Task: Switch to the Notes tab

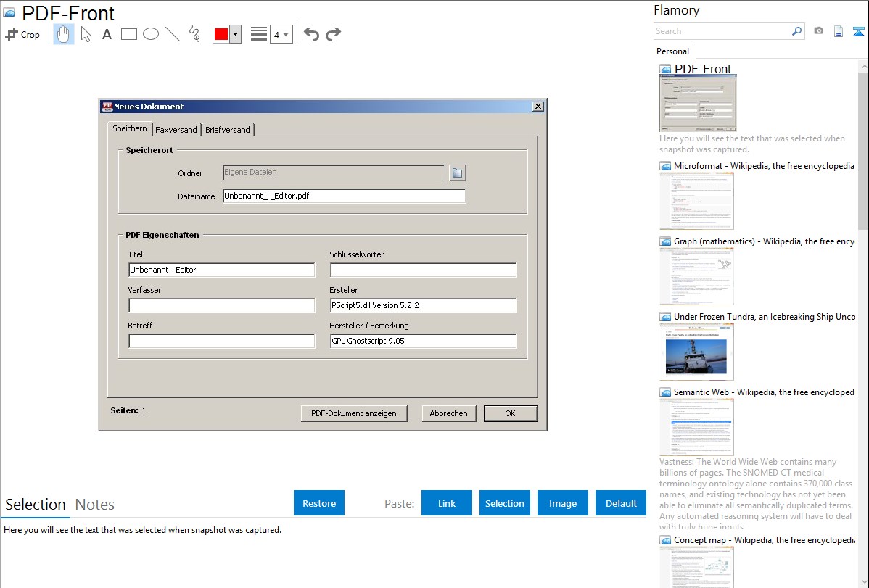Action: click(95, 505)
